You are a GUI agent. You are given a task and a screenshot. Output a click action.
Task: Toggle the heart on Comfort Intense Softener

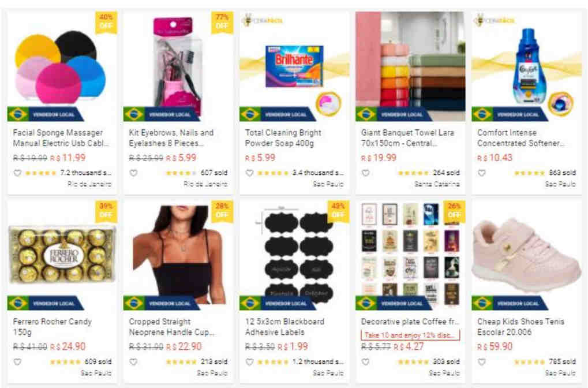click(482, 173)
